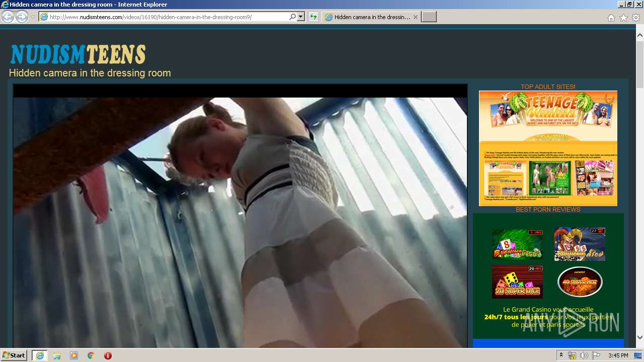Launch Google Chrome from taskbar
The height and width of the screenshot is (362, 644).
tap(91, 355)
